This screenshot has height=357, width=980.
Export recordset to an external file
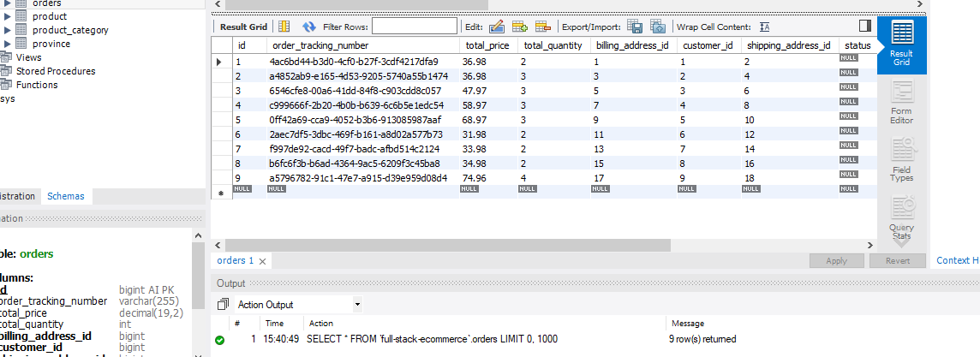[635, 27]
